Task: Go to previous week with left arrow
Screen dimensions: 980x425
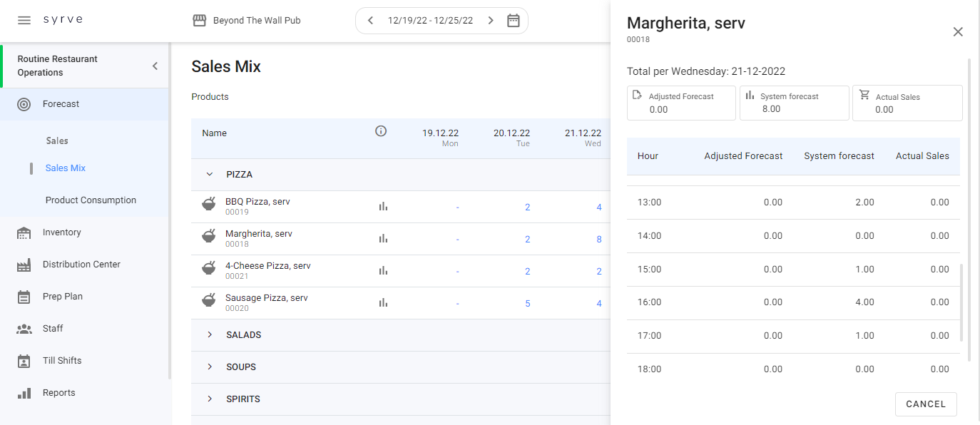Action: pos(370,21)
